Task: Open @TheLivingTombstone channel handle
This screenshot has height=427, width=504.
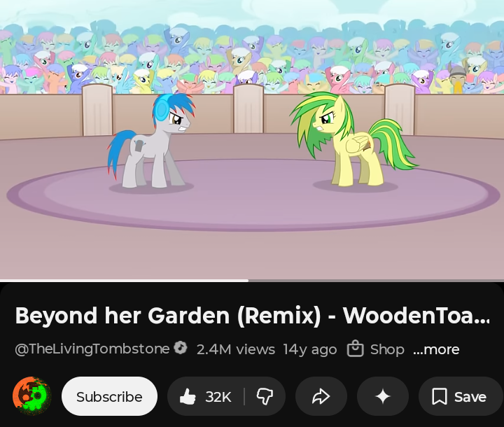Action: click(x=92, y=349)
